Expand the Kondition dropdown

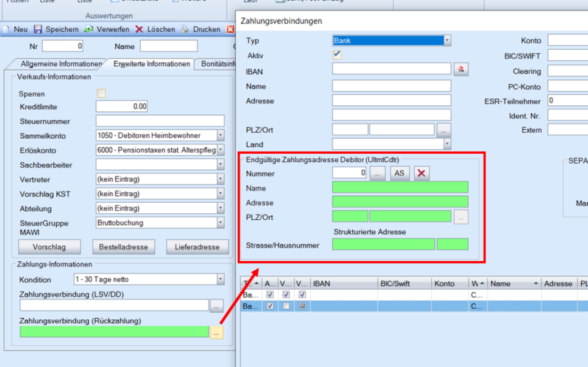coord(220,279)
